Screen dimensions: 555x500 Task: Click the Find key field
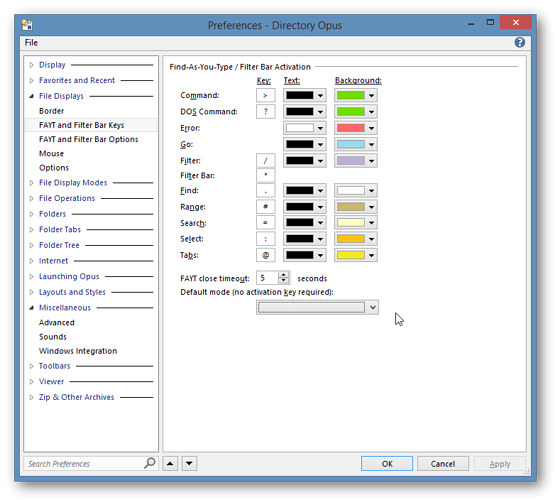click(265, 190)
